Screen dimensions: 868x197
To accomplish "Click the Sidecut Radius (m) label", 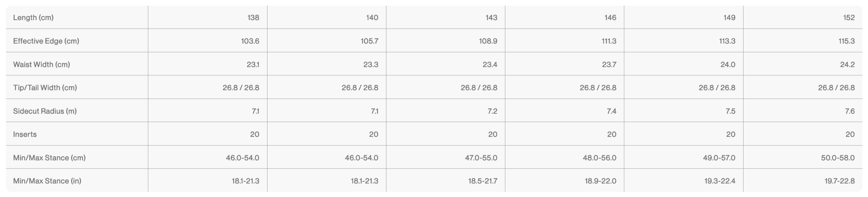I will tap(45, 111).
